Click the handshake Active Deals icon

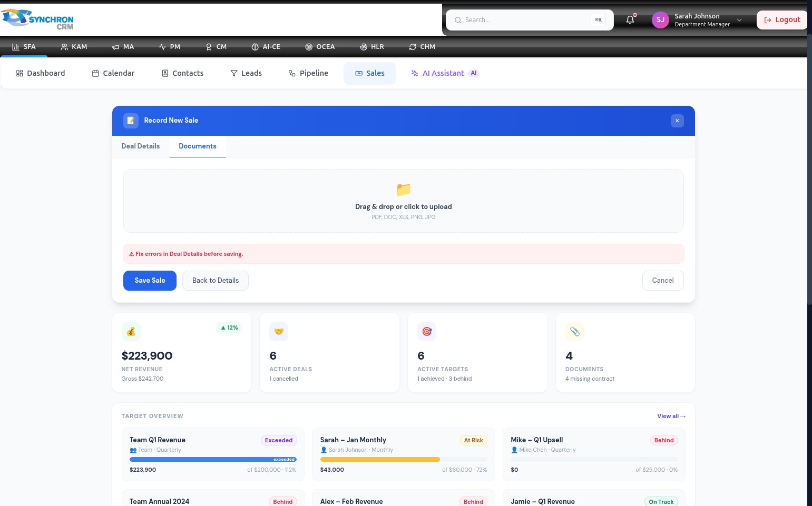279,332
